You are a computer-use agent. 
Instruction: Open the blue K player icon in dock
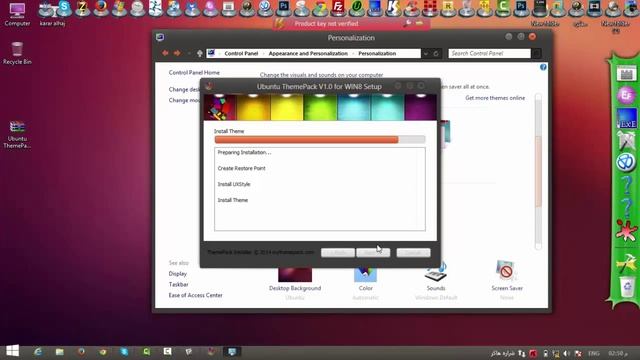(393, 7)
